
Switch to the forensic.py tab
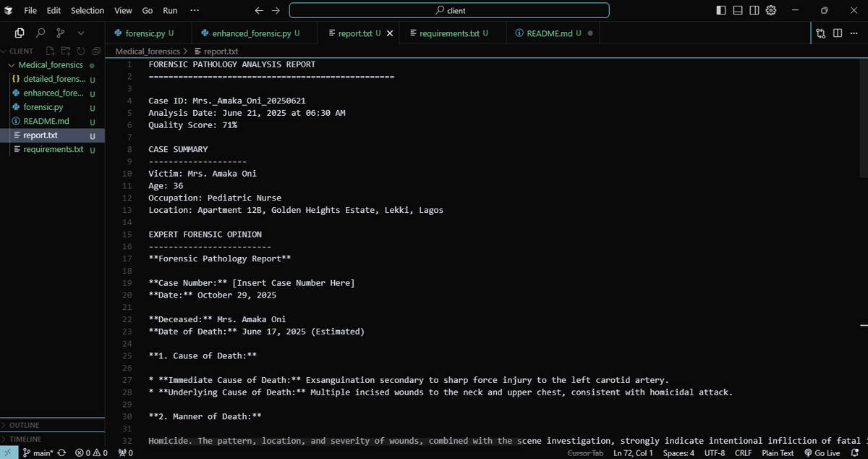pos(150,33)
